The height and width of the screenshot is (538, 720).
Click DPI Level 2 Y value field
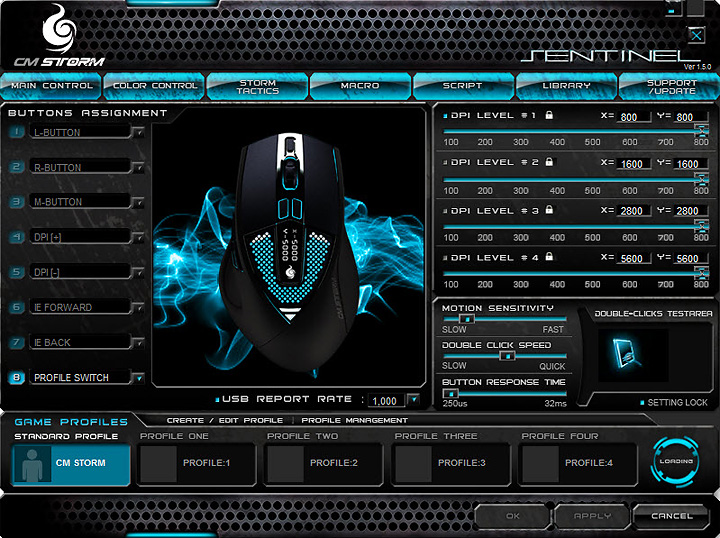(690, 164)
